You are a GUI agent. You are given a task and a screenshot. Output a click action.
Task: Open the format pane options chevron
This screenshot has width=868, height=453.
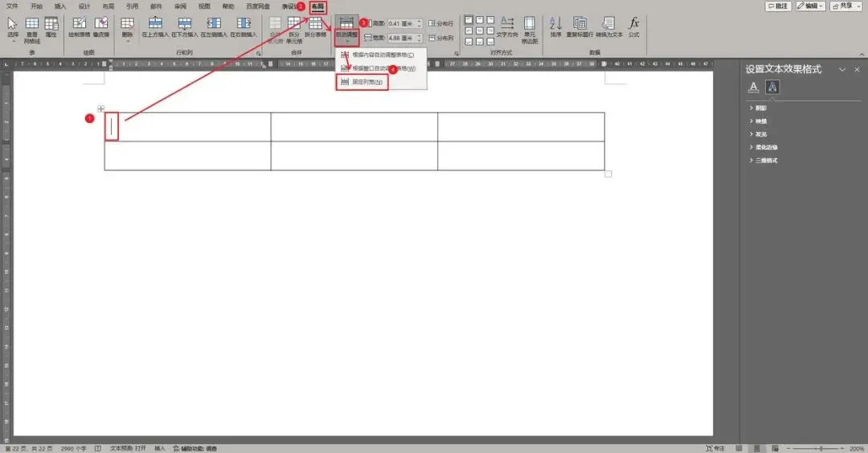tap(842, 70)
